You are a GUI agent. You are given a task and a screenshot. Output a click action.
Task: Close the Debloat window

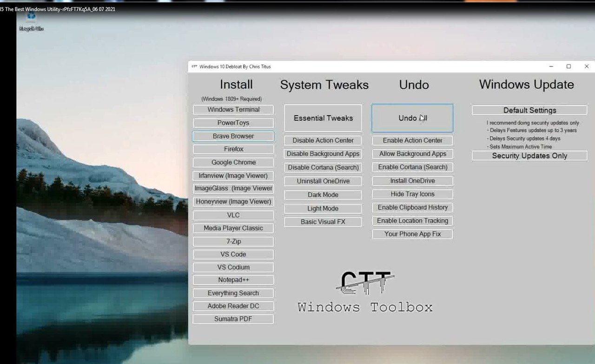point(586,66)
